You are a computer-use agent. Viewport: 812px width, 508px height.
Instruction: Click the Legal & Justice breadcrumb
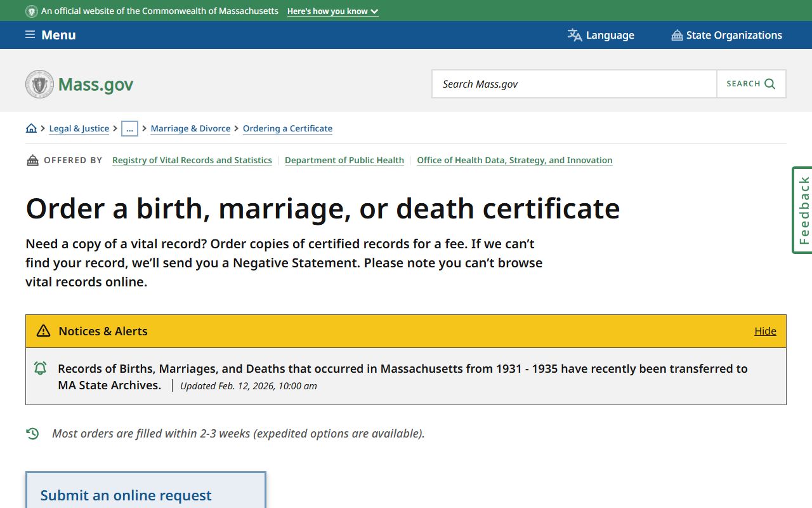pyautogui.click(x=79, y=128)
